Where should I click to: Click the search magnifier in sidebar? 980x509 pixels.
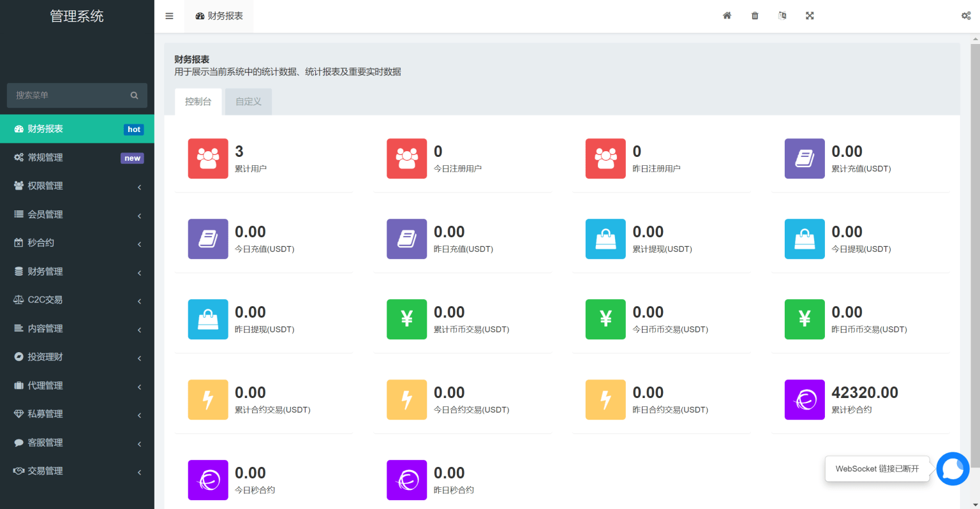pos(134,96)
